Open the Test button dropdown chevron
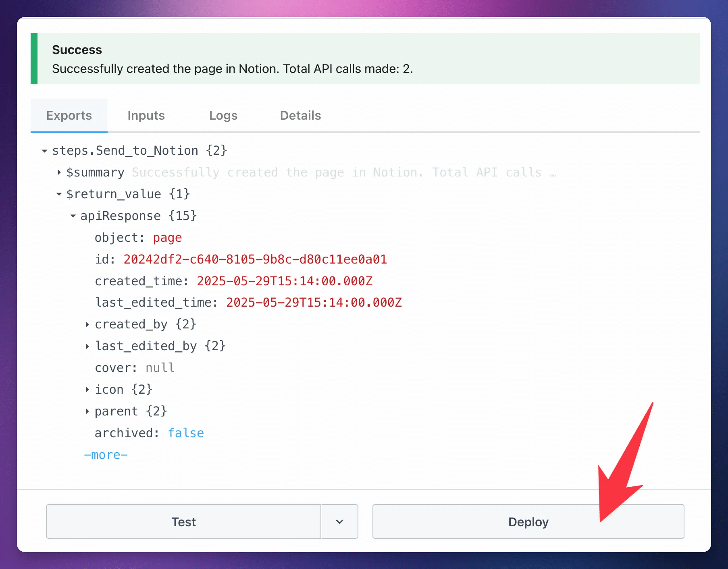728x569 pixels. (x=339, y=521)
